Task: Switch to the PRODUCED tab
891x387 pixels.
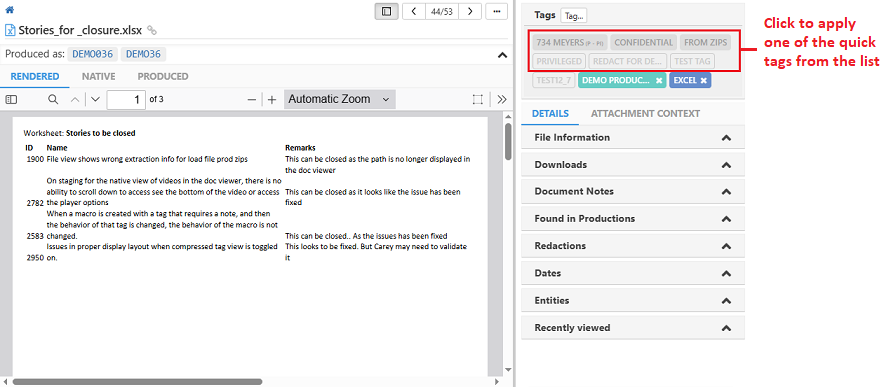Action: pyautogui.click(x=163, y=77)
